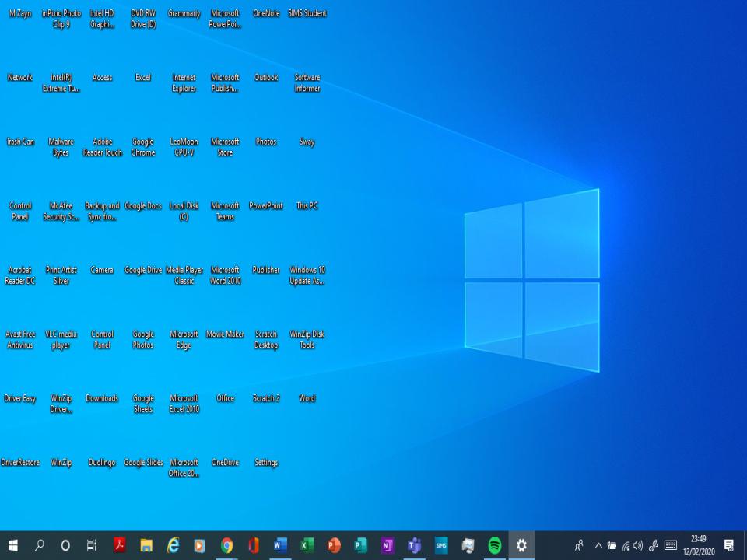Select the 'Avast Free Antivirus' desktop shortcut

[x=20, y=340]
